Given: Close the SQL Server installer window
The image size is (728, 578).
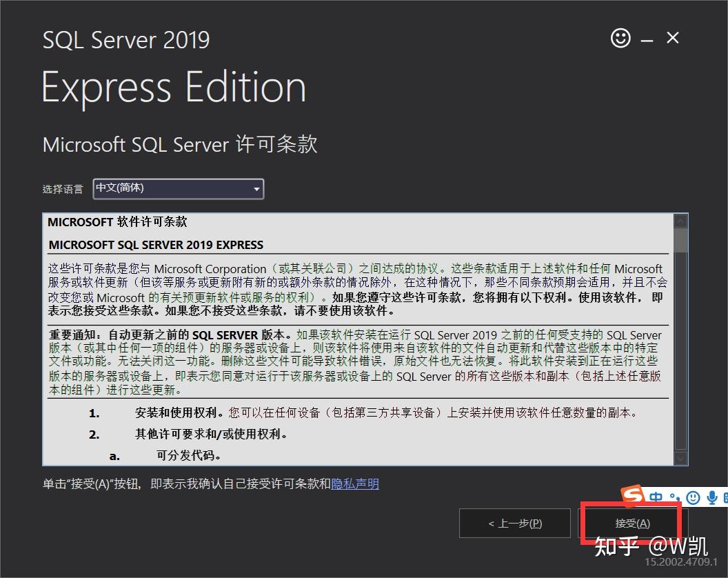Looking at the screenshot, I should click(673, 38).
